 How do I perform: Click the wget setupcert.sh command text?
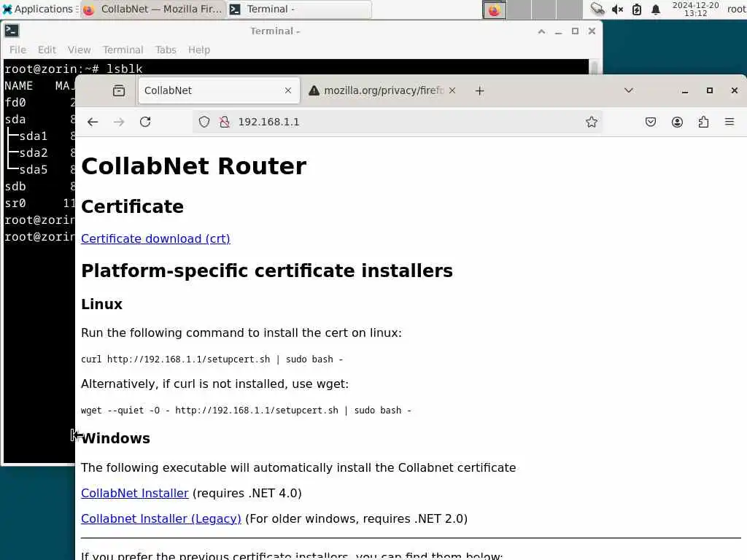pyautogui.click(x=246, y=410)
